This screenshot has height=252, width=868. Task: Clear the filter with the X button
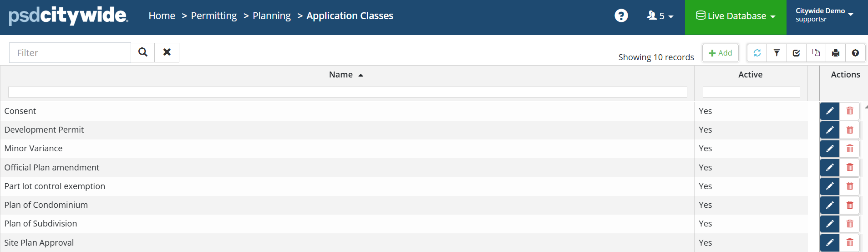point(167,52)
